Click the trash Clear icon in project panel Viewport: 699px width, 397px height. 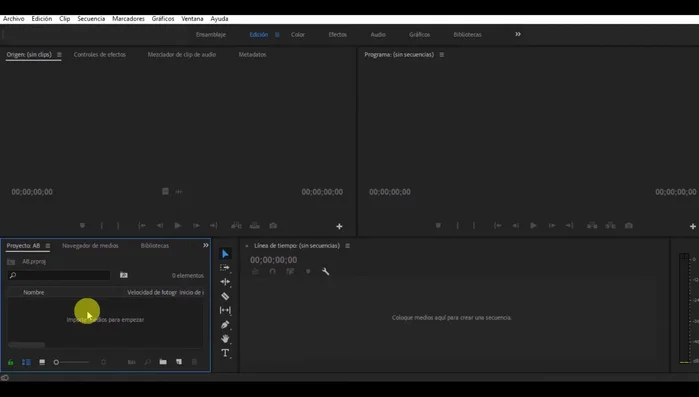[x=194, y=362]
